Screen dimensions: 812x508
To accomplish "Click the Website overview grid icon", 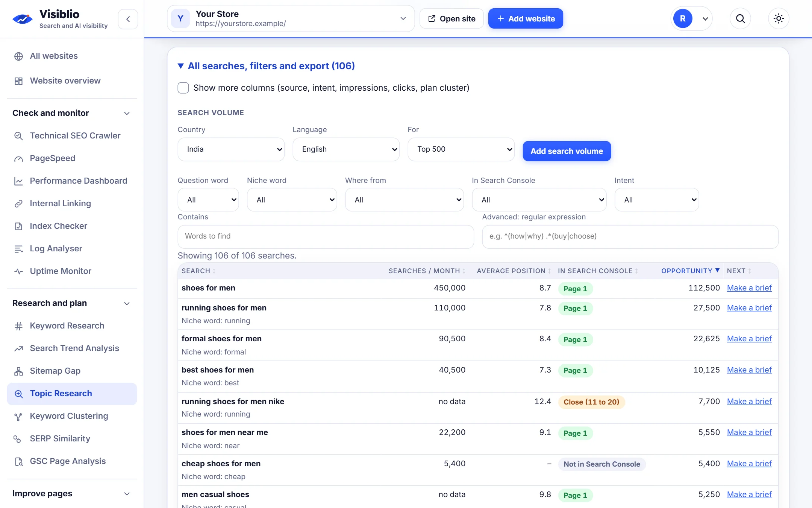I will pos(18,81).
